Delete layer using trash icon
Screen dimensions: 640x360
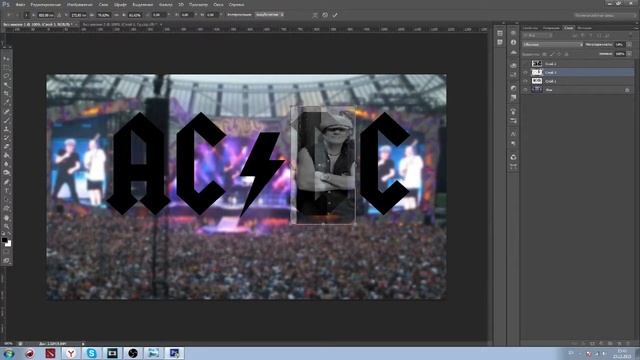coord(628,344)
